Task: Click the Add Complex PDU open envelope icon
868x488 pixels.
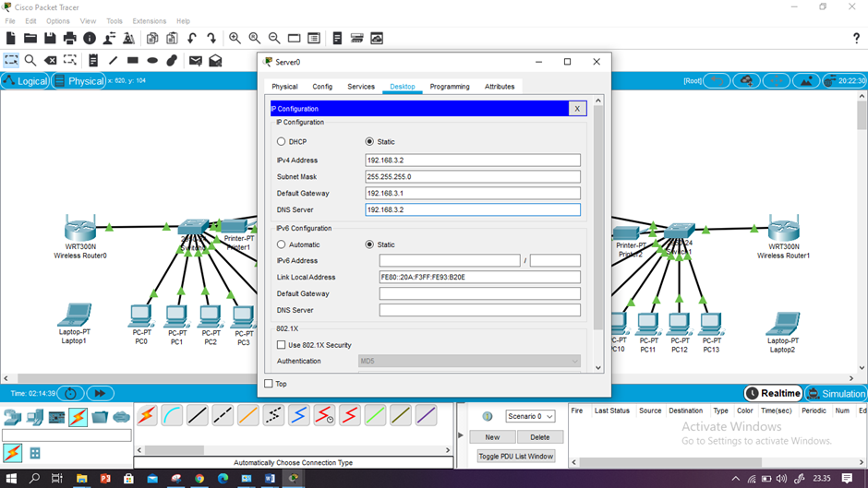Action: tap(215, 60)
